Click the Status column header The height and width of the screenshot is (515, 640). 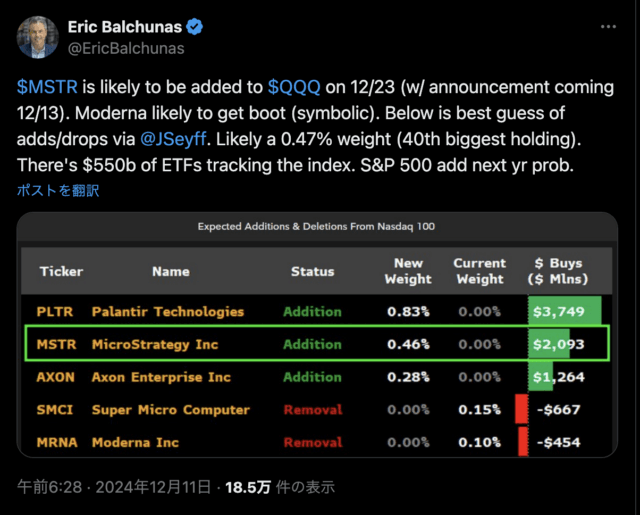click(x=312, y=271)
